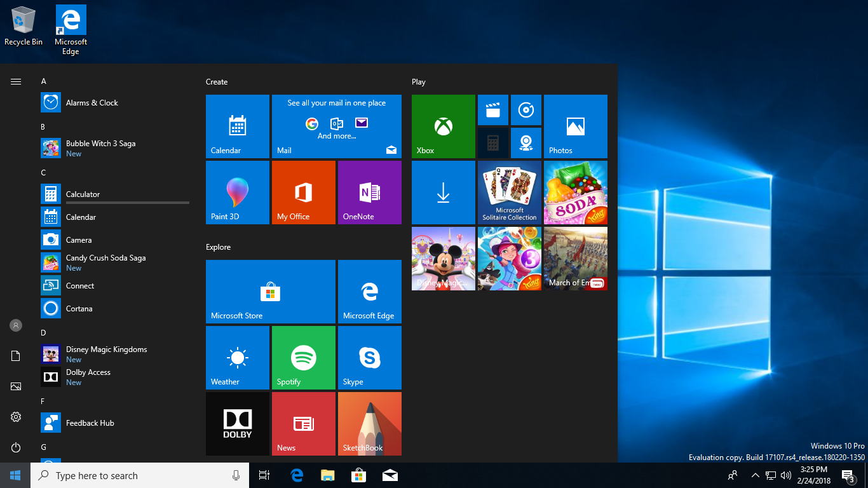The image size is (868, 488).
Task: Open Pictures from the Start sidebar
Action: [x=16, y=386]
